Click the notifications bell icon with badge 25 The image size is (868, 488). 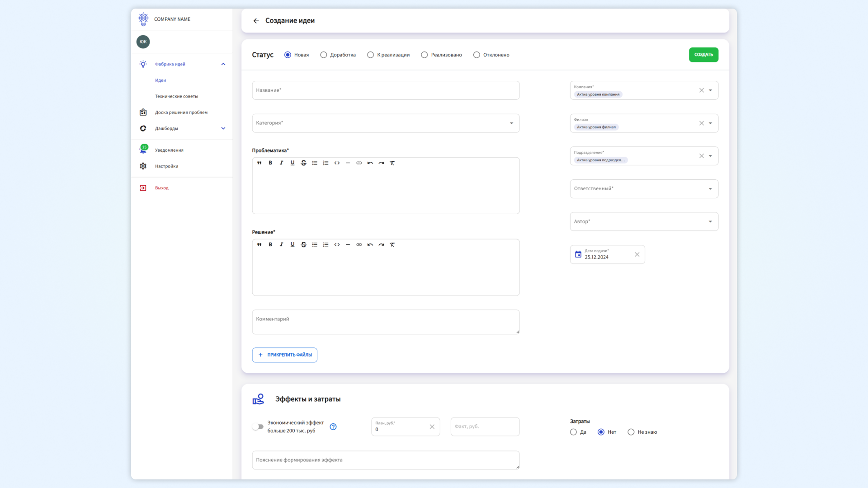coord(143,150)
